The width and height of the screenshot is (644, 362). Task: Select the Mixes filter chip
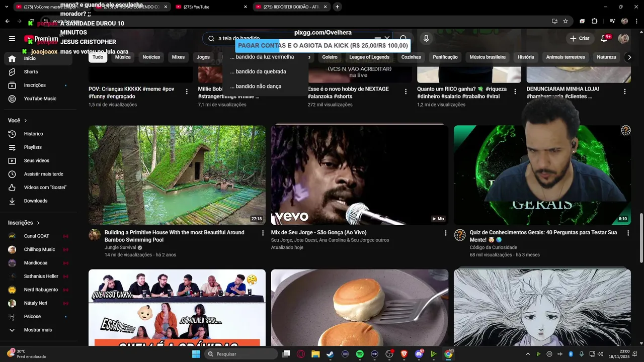(178, 57)
